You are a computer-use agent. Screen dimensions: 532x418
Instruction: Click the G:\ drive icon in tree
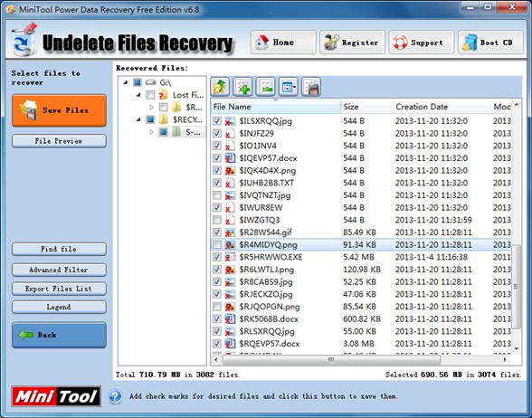point(150,82)
